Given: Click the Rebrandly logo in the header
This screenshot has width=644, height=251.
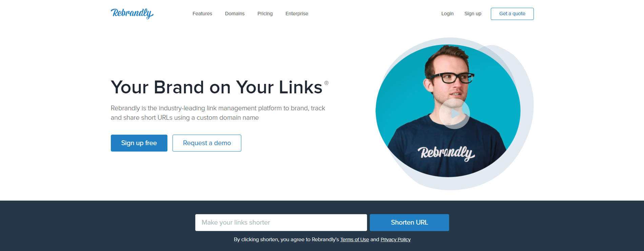Looking at the screenshot, I should (x=132, y=14).
